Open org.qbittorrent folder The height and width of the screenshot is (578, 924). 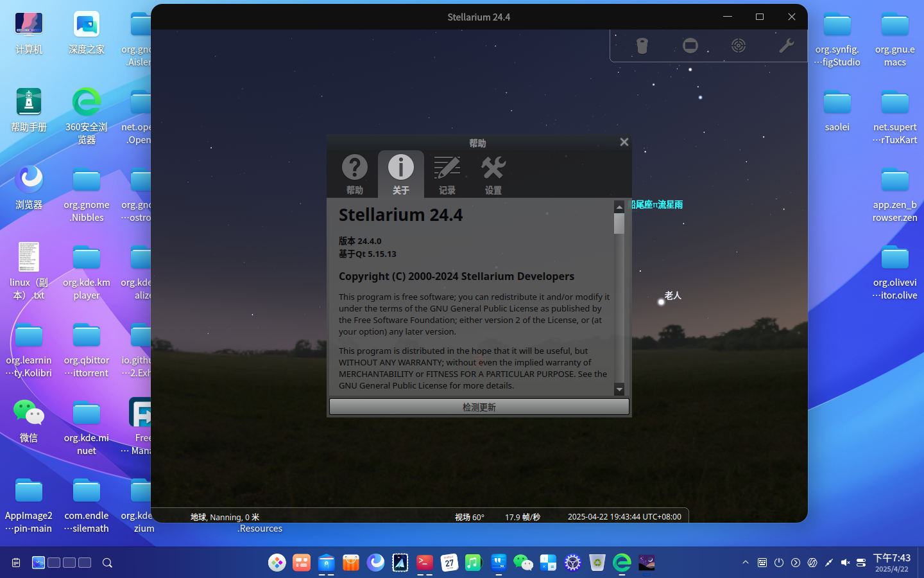click(x=87, y=350)
